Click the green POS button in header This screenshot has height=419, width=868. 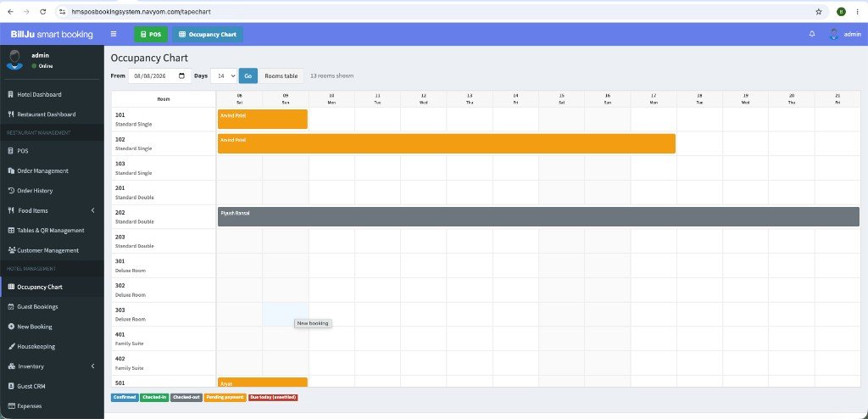(x=151, y=35)
